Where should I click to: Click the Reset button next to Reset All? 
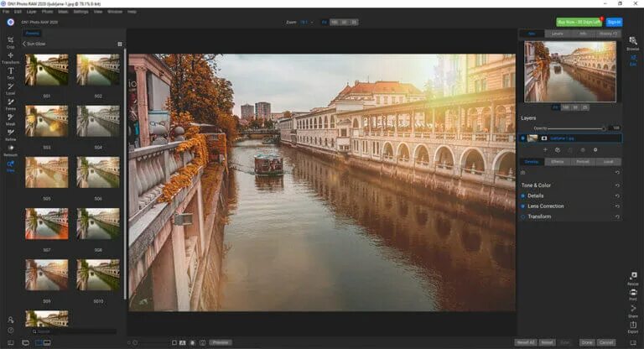[x=547, y=342]
